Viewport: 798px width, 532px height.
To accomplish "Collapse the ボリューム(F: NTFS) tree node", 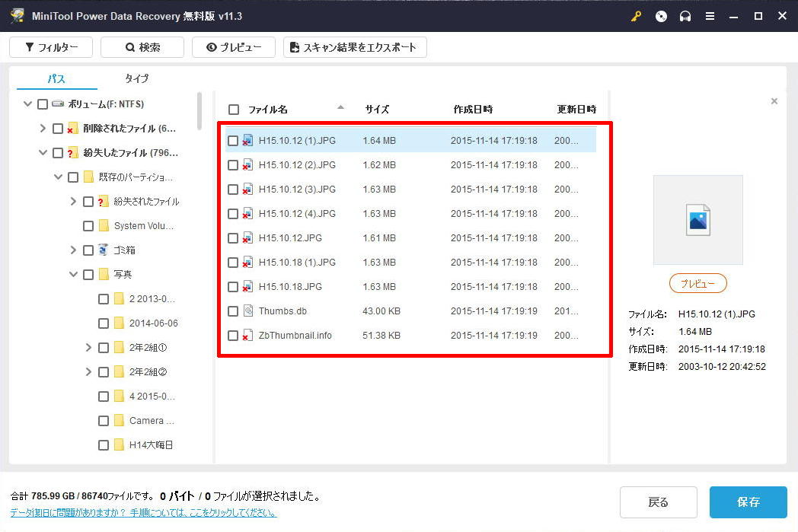I will [27, 104].
